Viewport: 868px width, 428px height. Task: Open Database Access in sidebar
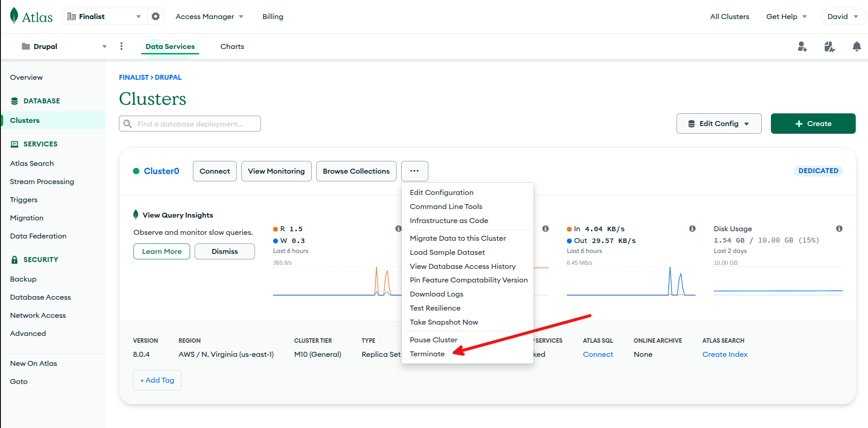point(40,297)
